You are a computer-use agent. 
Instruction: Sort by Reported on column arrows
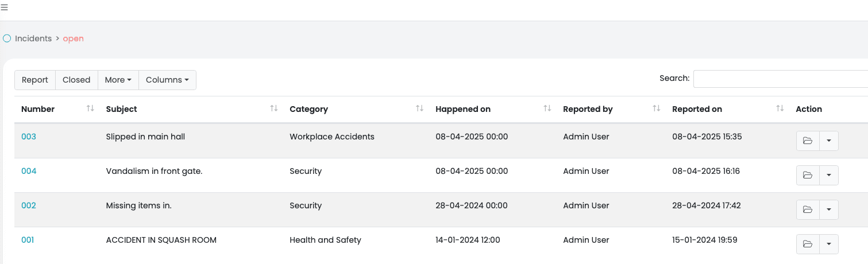click(780, 108)
